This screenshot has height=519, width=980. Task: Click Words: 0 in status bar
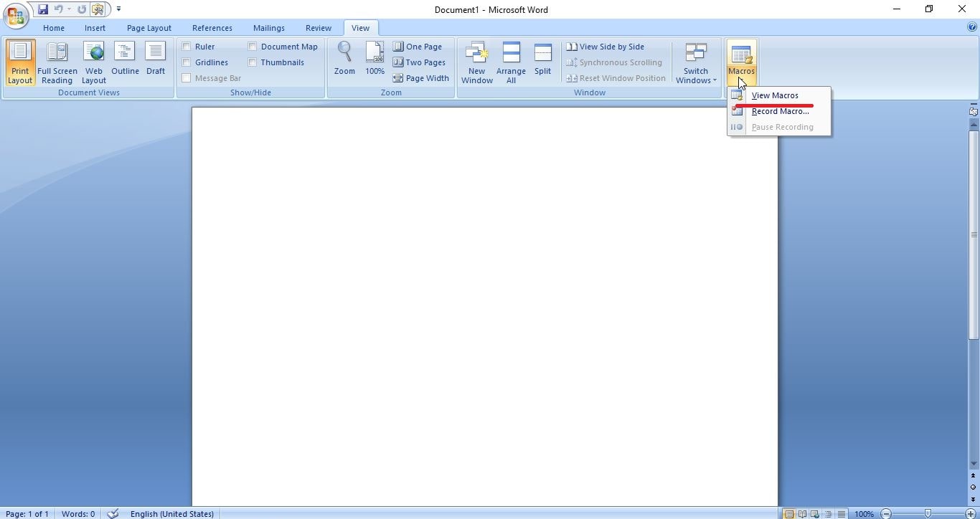click(x=78, y=513)
